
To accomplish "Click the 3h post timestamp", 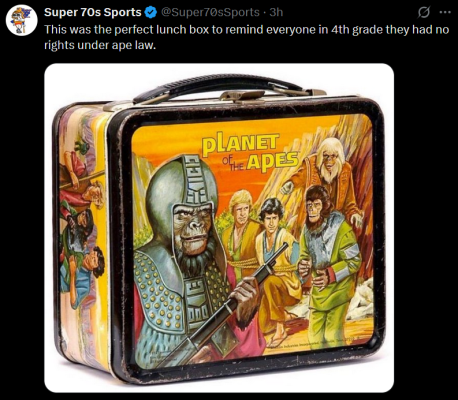I will tap(276, 12).
